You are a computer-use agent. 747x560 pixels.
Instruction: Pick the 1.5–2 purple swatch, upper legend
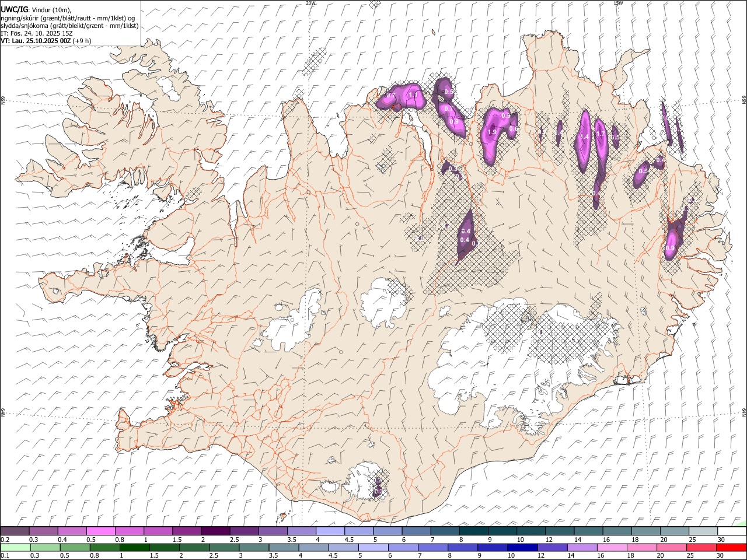[187, 531]
